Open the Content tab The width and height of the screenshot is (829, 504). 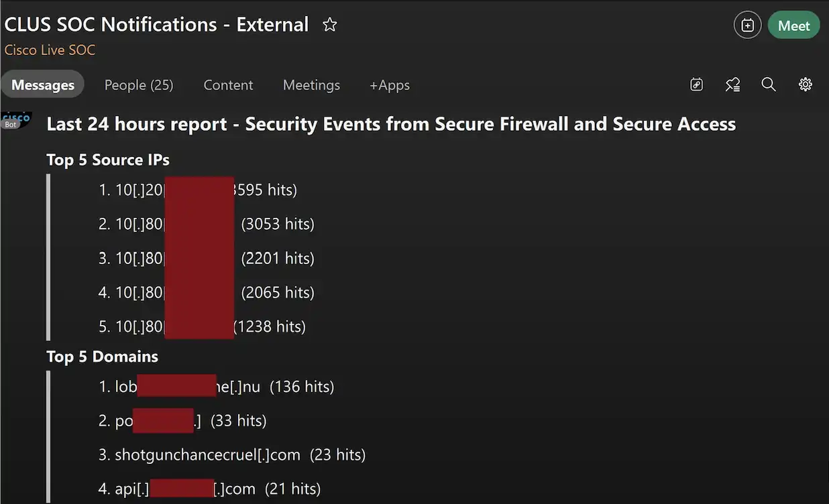[x=228, y=85]
